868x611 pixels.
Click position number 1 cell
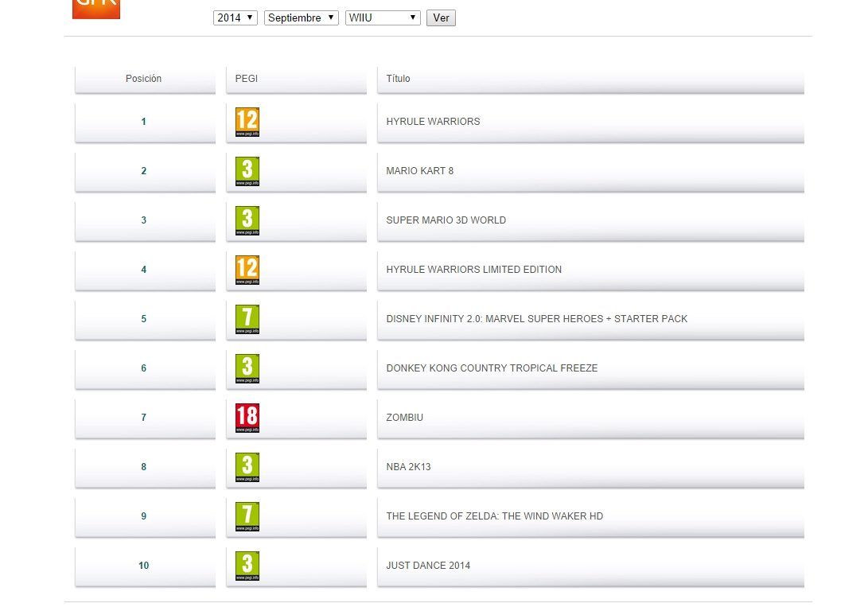click(144, 122)
